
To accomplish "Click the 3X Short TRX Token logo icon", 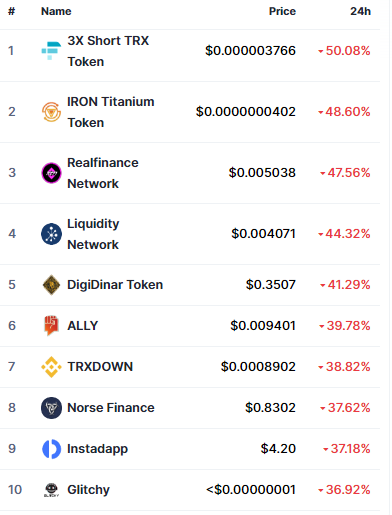I will tap(51, 51).
